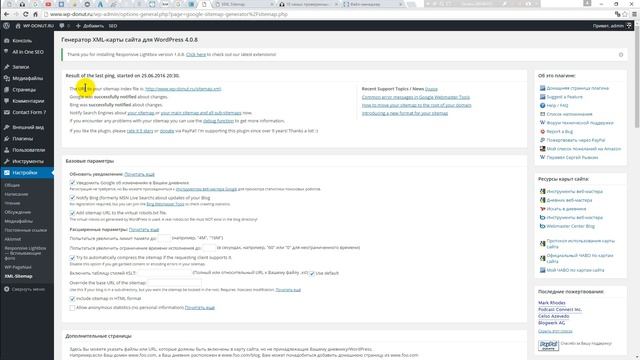Open Introducing a new format link

coord(405,113)
